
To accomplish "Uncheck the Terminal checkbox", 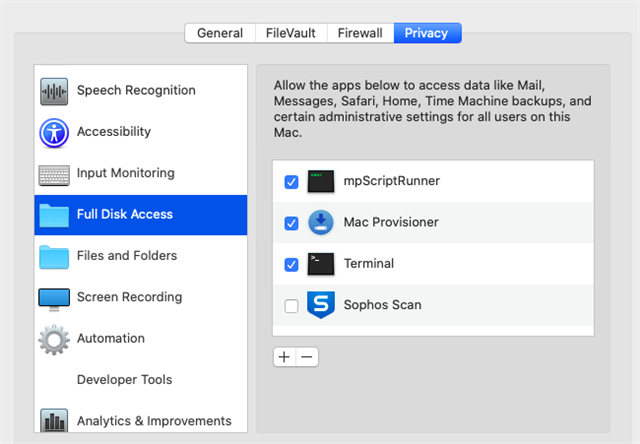I will [x=291, y=264].
